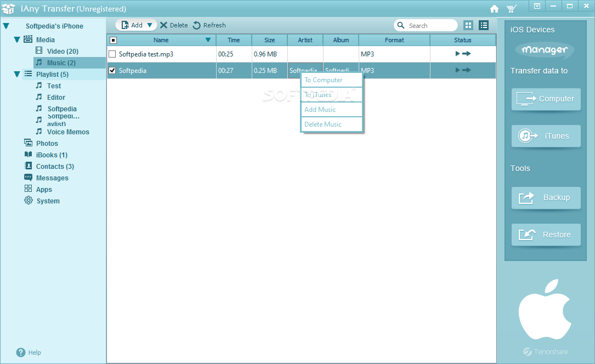
Task: Open the title bar dropdown menu icon
Action: click(537, 6)
